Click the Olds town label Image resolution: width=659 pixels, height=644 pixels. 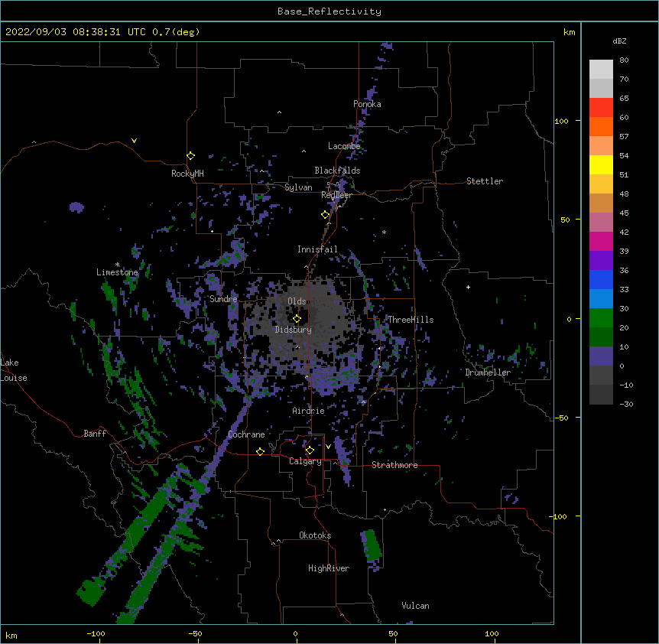297,301
